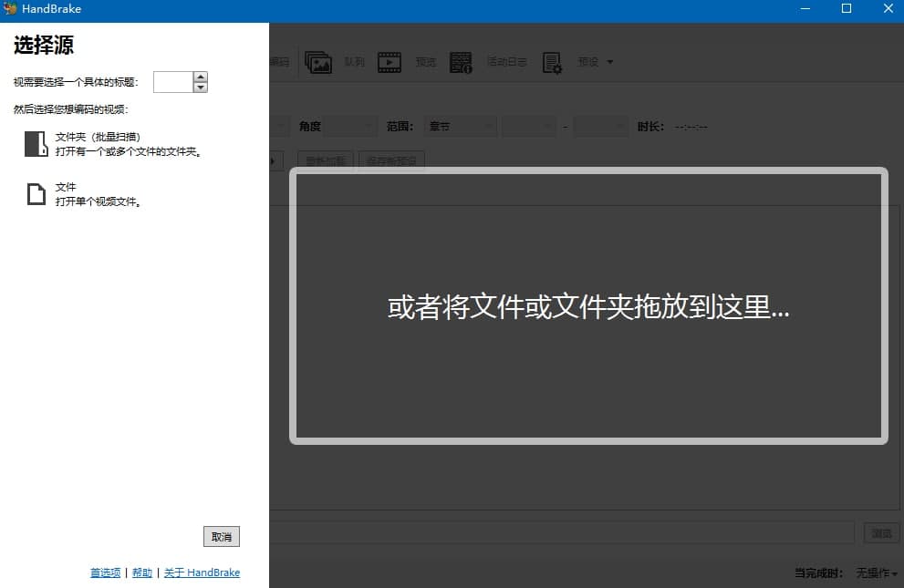Viewport: 904px width, 588px height.
Task: Increase the title number with up stepper arrow
Action: pos(202,77)
